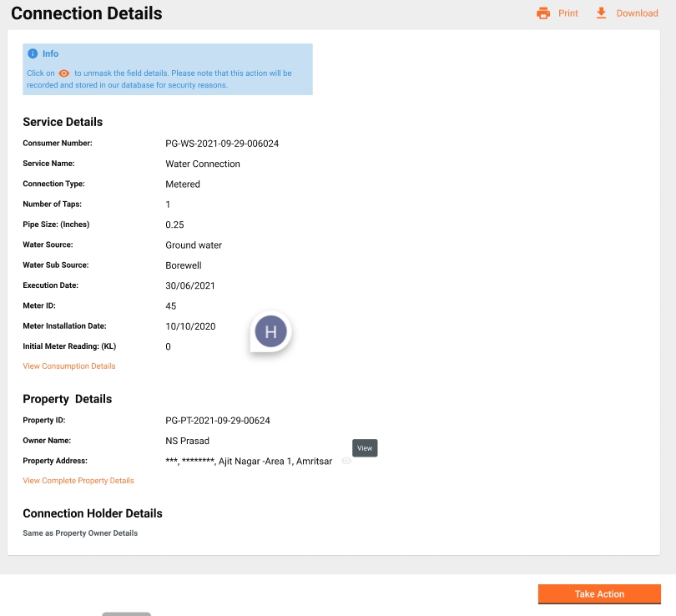Click the Property ID value PG-PT-2021-09-29-00624

pos(218,421)
